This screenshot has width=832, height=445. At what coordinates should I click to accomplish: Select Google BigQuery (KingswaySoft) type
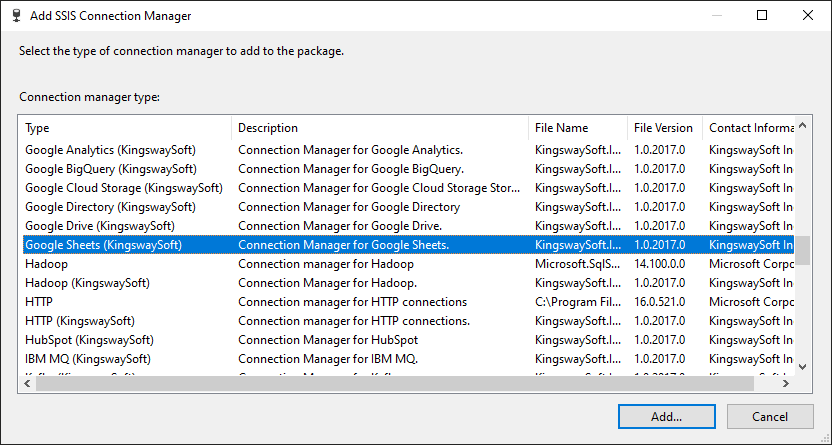coord(111,169)
